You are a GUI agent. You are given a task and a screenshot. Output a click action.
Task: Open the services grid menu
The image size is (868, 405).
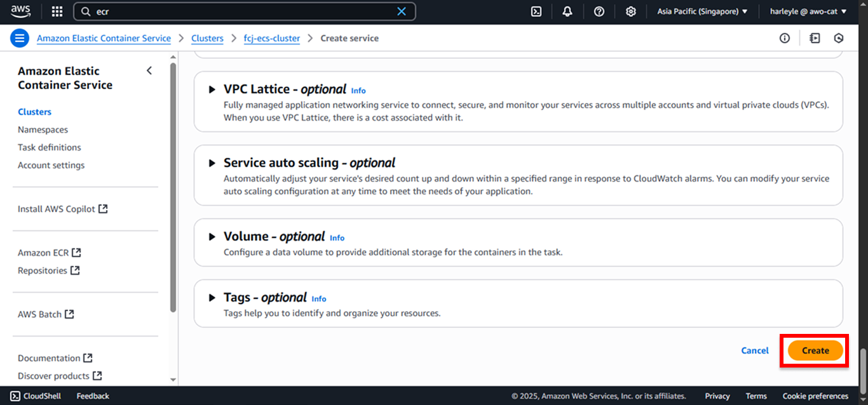pyautogui.click(x=57, y=11)
